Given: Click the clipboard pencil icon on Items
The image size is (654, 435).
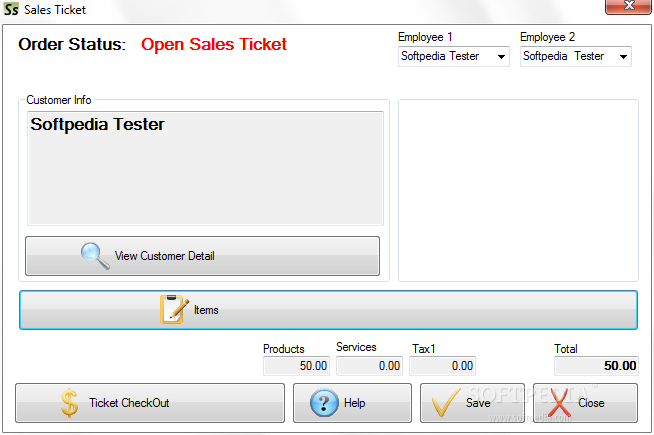Looking at the screenshot, I should tap(174, 309).
